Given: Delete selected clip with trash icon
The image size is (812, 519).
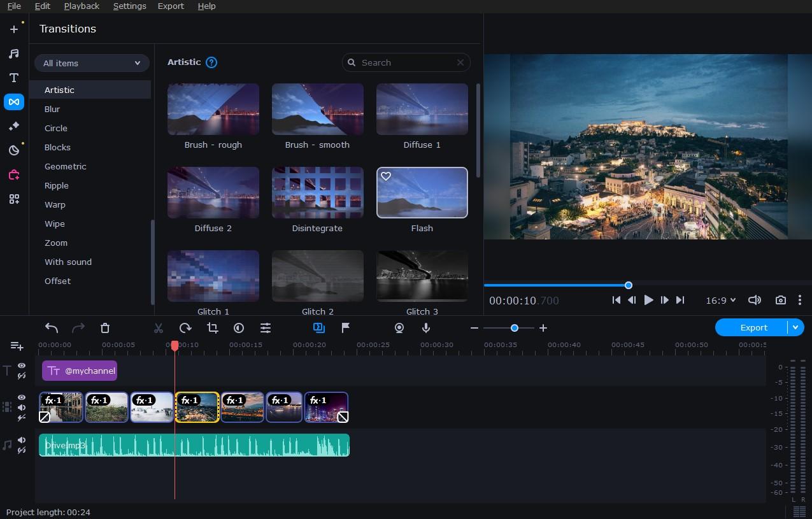Looking at the screenshot, I should (105, 328).
